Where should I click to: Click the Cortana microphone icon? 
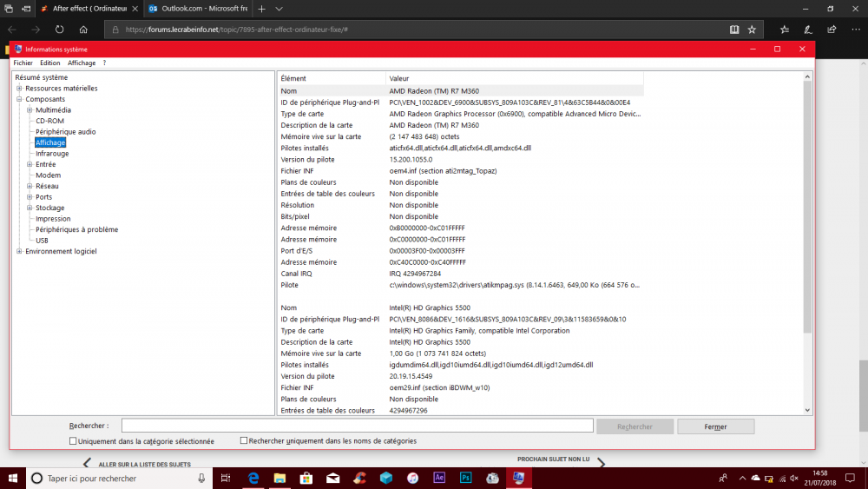201,478
